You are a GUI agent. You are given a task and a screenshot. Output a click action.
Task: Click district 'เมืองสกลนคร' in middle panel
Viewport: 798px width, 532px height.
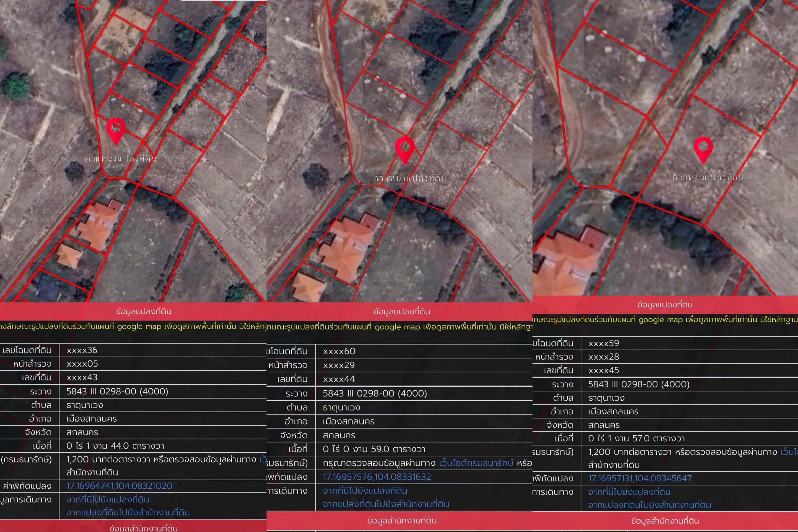tap(348, 421)
